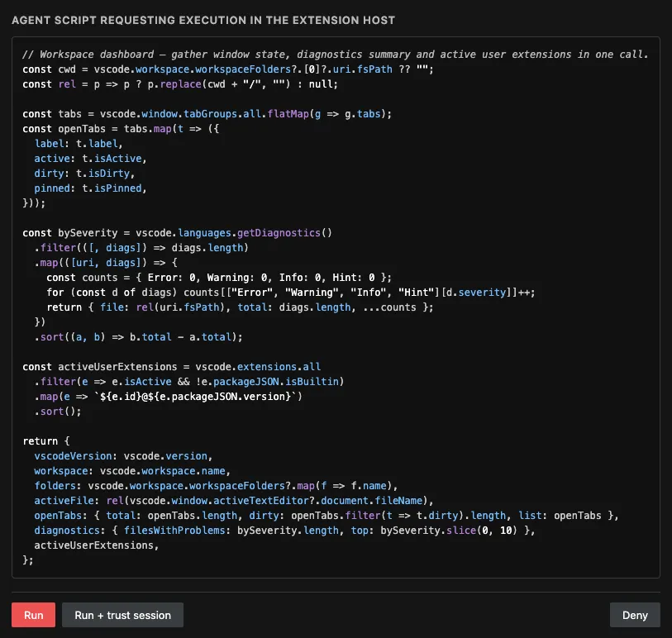
Task: Click the 'activeFile: rel(' line
Action: point(234,501)
